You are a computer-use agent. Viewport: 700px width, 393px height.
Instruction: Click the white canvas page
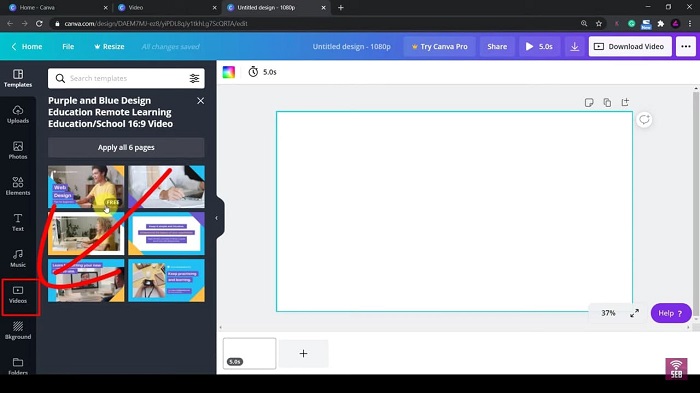tap(454, 211)
